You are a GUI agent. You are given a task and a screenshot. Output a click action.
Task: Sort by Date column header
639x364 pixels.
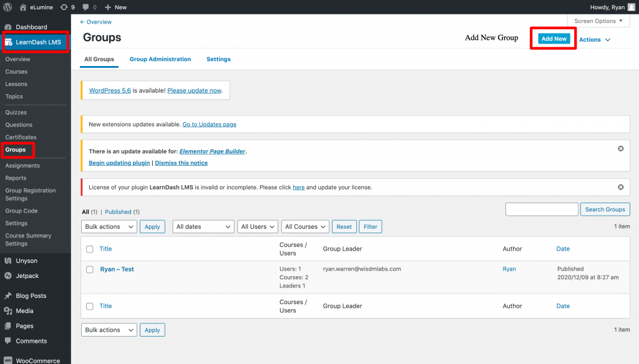[563, 249]
